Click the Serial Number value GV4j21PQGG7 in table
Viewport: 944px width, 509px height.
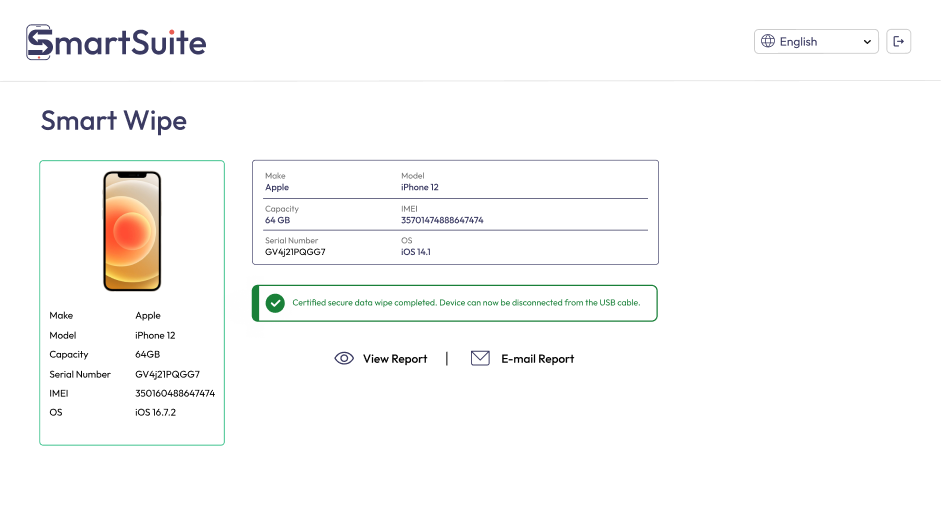point(295,252)
